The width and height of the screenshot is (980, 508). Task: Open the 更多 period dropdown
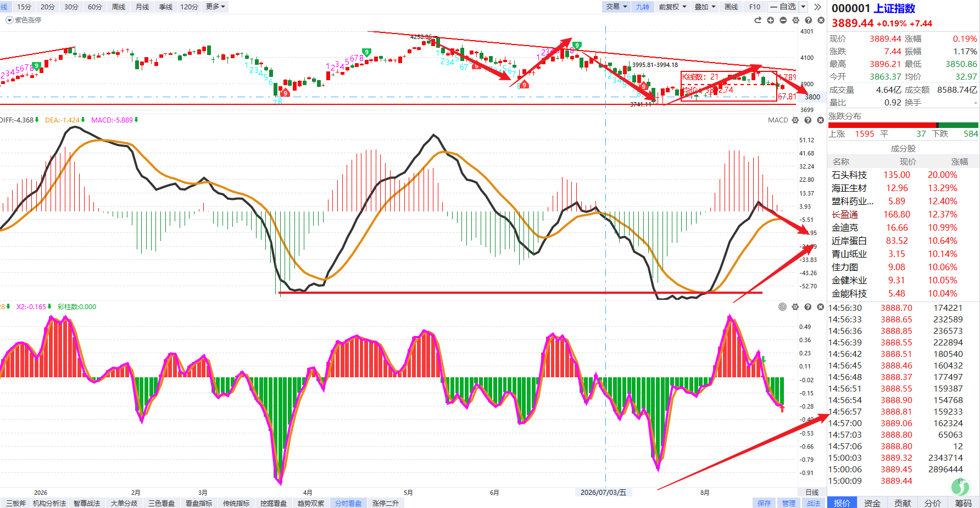[x=215, y=7]
